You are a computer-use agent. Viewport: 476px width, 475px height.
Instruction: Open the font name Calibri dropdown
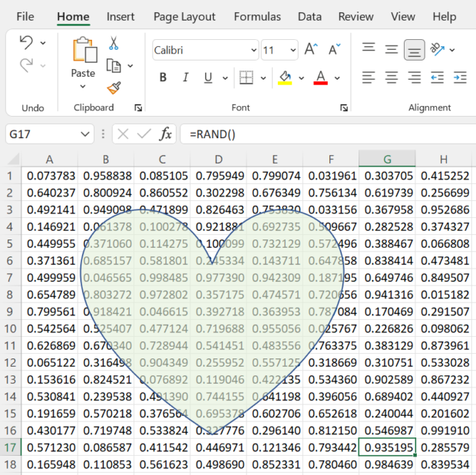253,50
